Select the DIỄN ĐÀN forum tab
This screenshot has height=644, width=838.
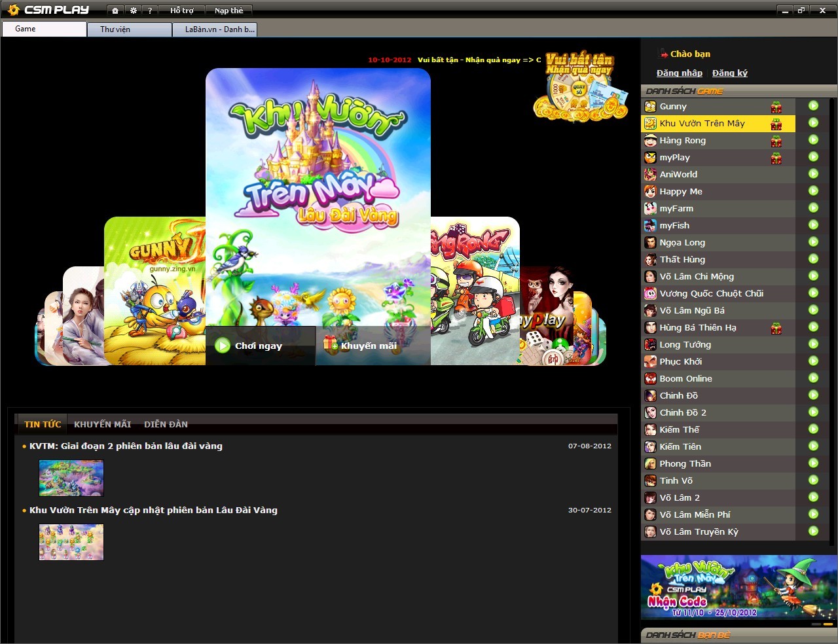tap(166, 424)
